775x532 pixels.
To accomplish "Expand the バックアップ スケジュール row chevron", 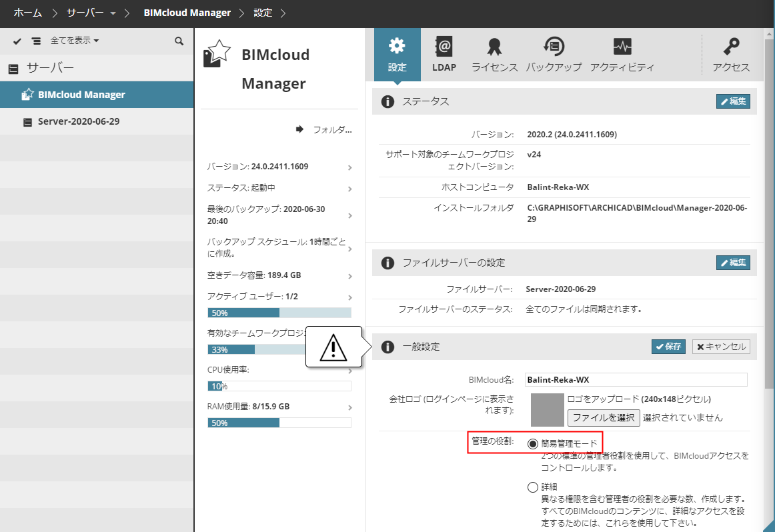I will pos(350,249).
